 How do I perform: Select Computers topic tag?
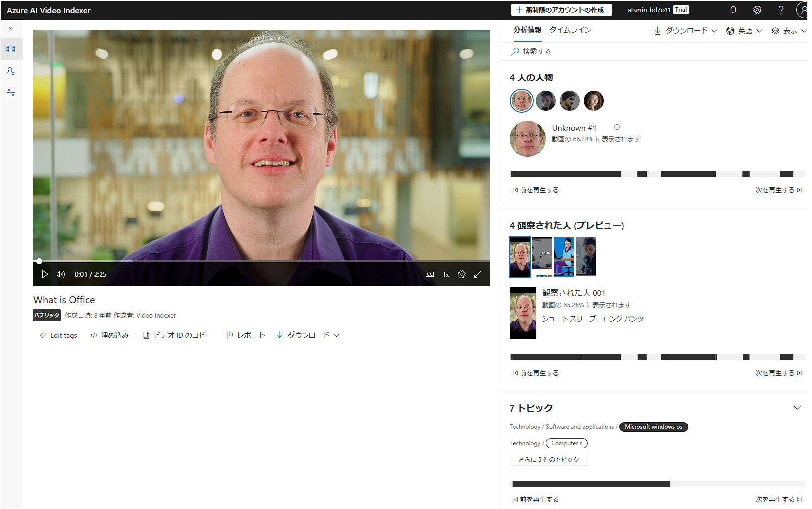pos(567,443)
